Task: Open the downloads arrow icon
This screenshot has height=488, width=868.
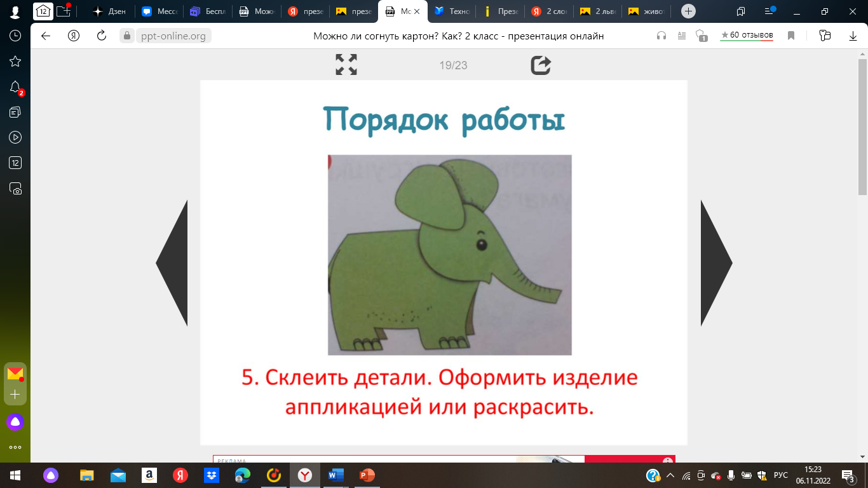Action: 853,36
